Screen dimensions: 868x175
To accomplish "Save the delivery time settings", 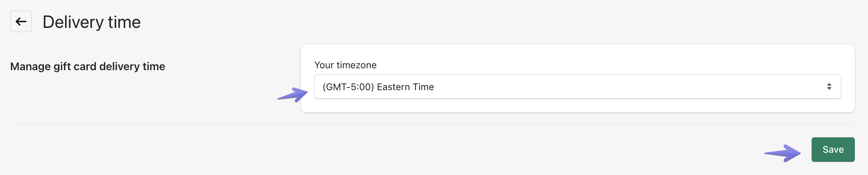I will [833, 150].
